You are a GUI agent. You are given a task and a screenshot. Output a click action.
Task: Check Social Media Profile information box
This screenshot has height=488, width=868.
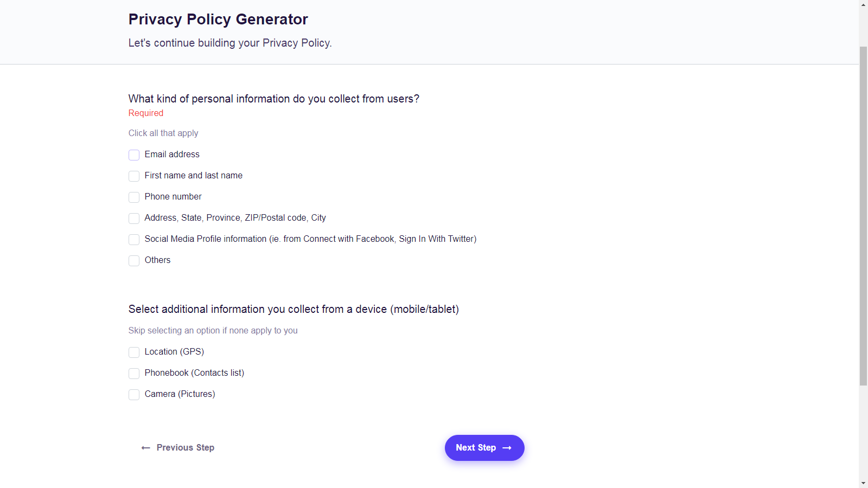[x=134, y=240]
